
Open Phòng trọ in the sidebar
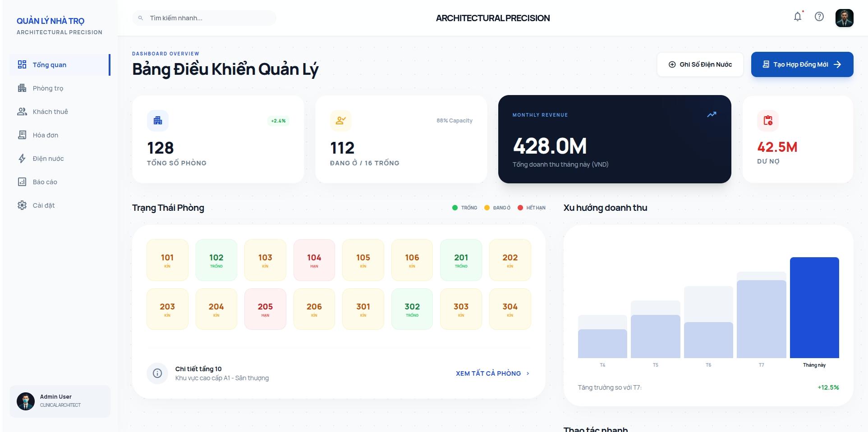[x=48, y=88]
